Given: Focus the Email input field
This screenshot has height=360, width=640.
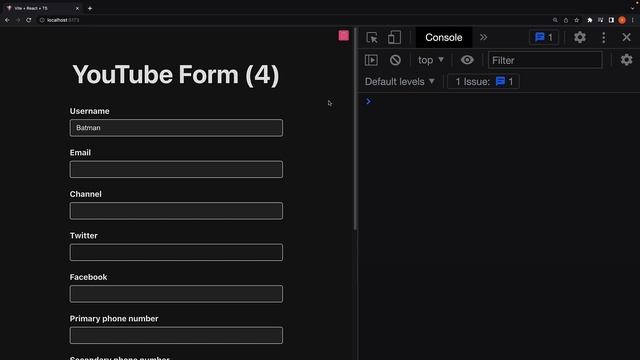Looking at the screenshot, I should click(x=176, y=169).
